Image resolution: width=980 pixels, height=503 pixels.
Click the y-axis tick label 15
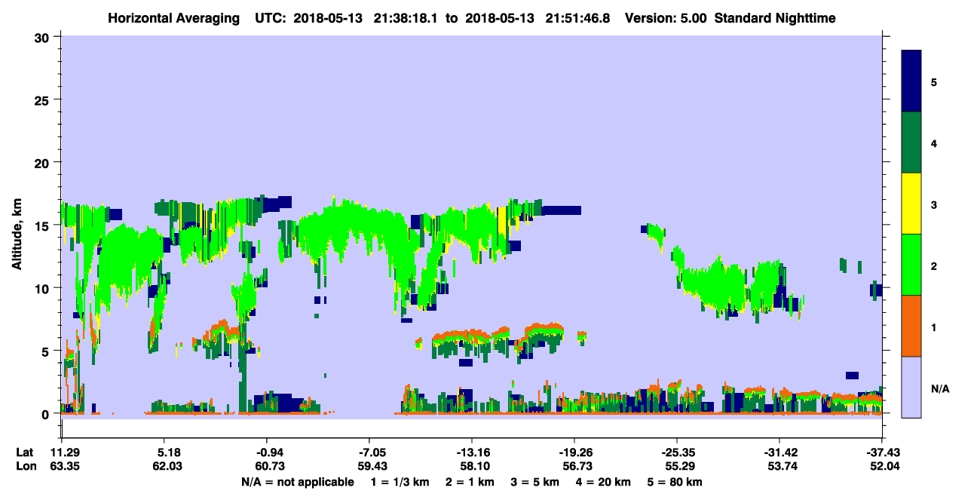[44, 225]
